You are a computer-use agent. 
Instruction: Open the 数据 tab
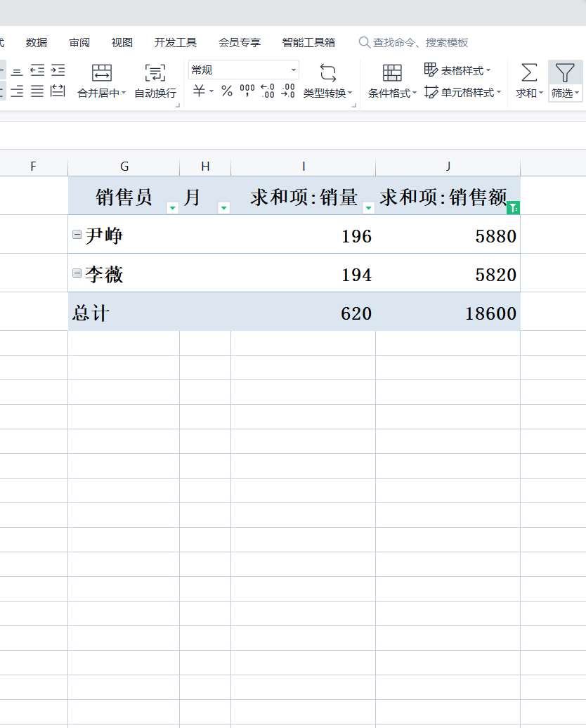point(37,43)
